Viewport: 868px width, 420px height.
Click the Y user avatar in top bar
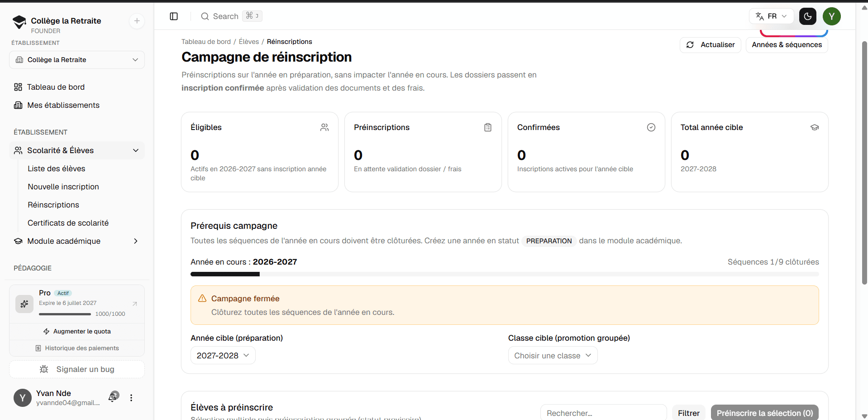coord(832,16)
